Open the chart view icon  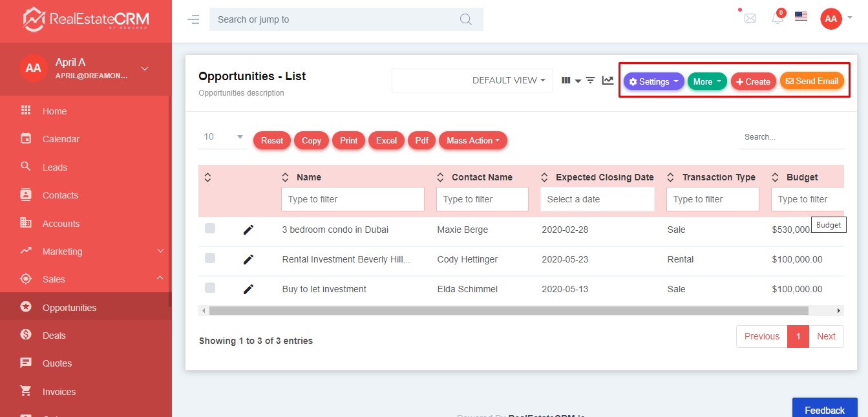pyautogui.click(x=608, y=80)
